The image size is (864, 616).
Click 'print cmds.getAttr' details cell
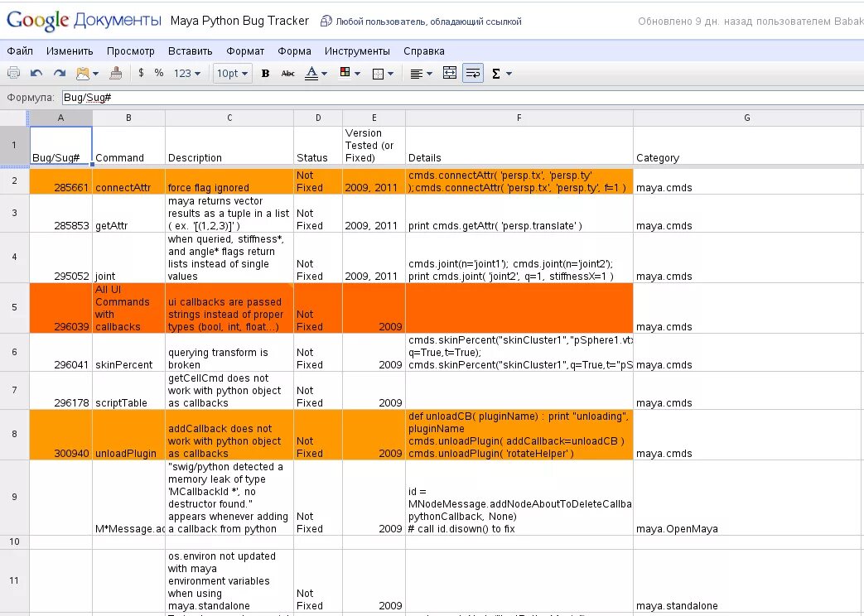(x=519, y=214)
